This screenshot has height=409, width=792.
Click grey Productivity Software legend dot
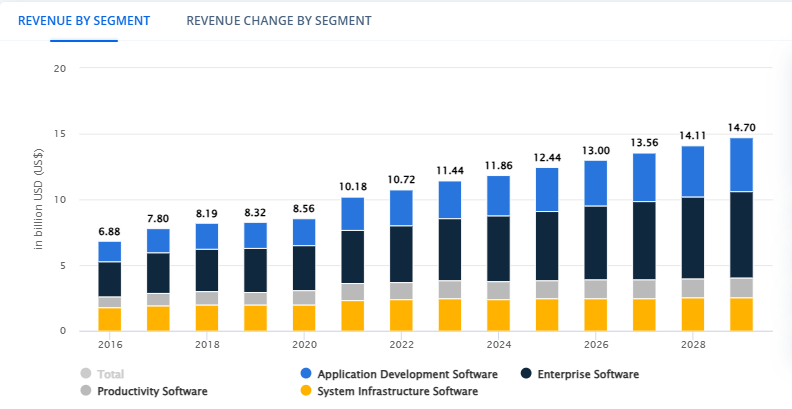click(x=86, y=391)
